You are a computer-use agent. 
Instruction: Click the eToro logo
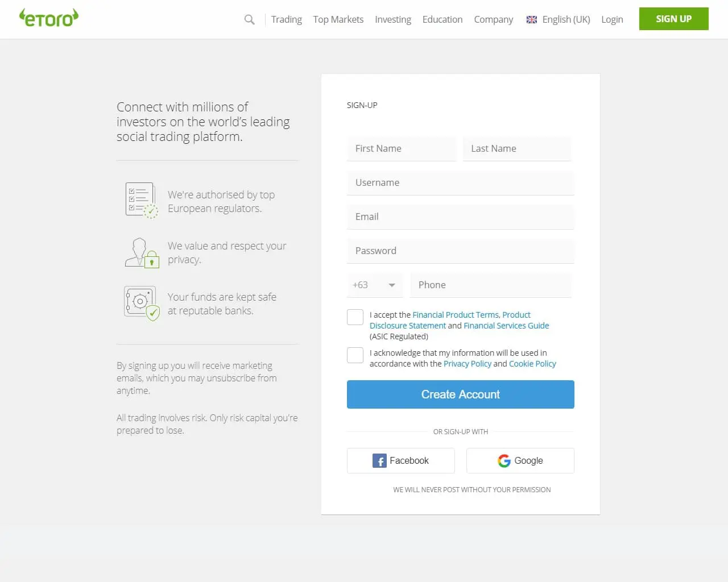[48, 18]
